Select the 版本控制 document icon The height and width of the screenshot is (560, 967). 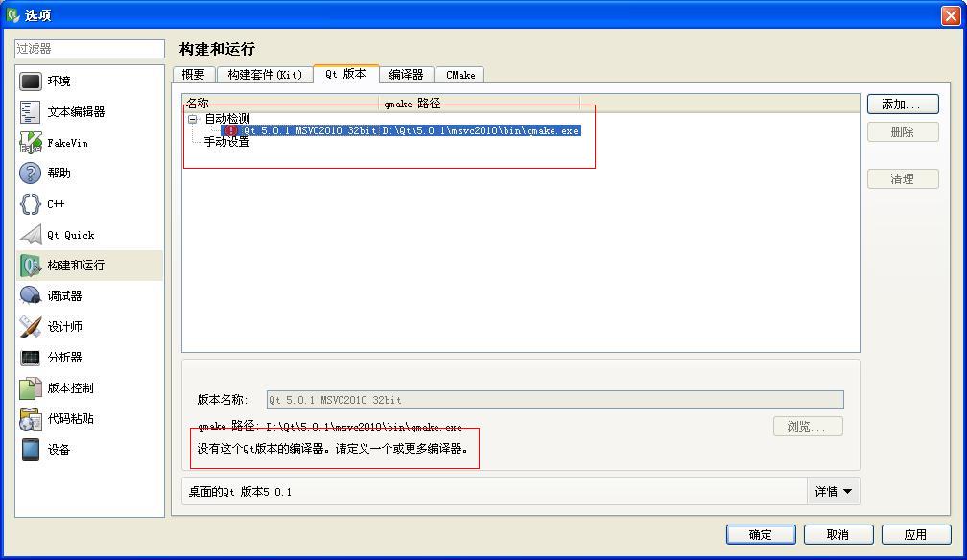pos(31,388)
